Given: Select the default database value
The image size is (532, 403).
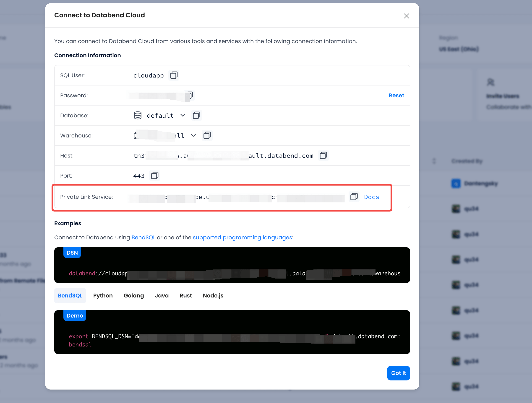Looking at the screenshot, I should click(160, 116).
